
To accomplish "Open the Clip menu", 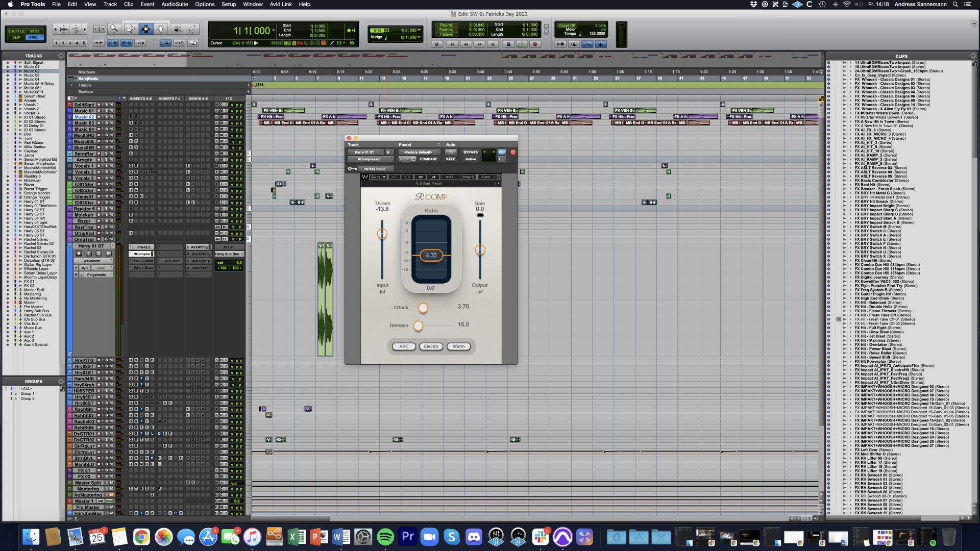I will (x=129, y=4).
